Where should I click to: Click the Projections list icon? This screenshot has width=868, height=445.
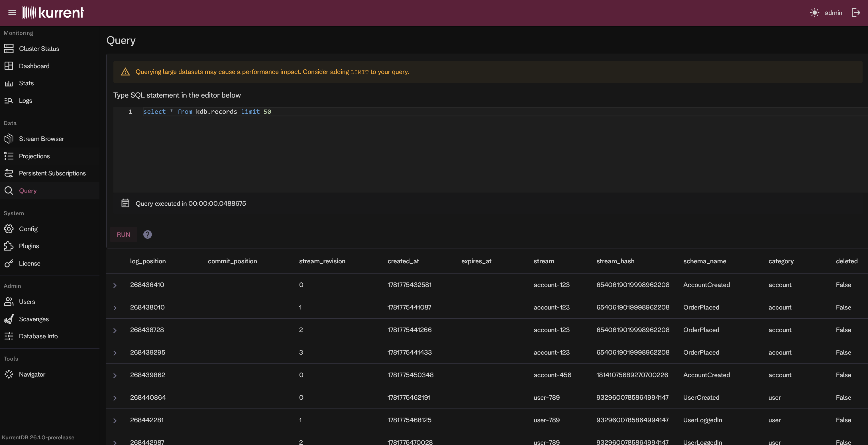point(9,156)
